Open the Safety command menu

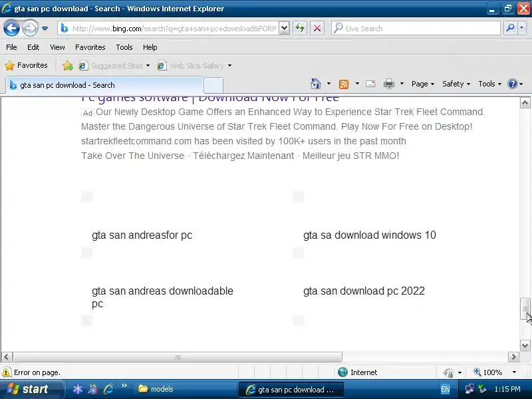coord(456,84)
